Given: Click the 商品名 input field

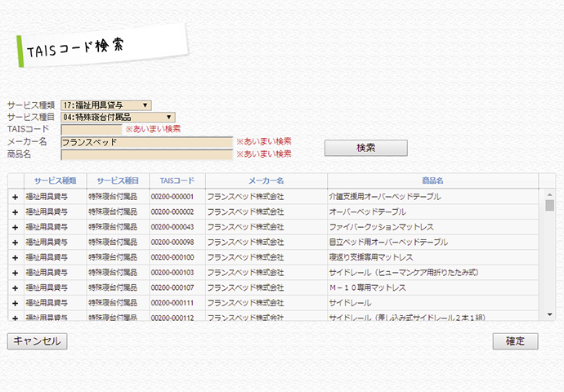Looking at the screenshot, I should coord(146,154).
